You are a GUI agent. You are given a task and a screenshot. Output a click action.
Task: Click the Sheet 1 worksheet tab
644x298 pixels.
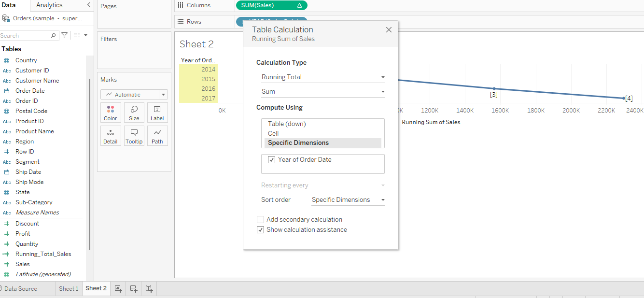point(69,288)
